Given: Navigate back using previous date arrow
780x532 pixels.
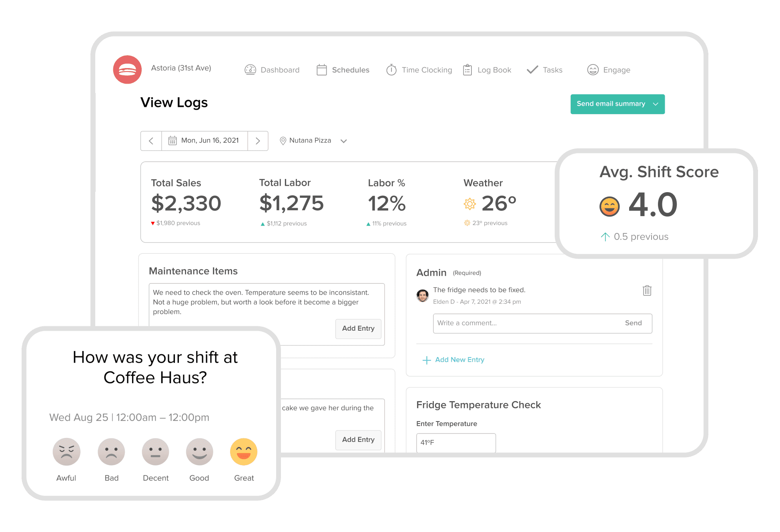Looking at the screenshot, I should 150,141.
